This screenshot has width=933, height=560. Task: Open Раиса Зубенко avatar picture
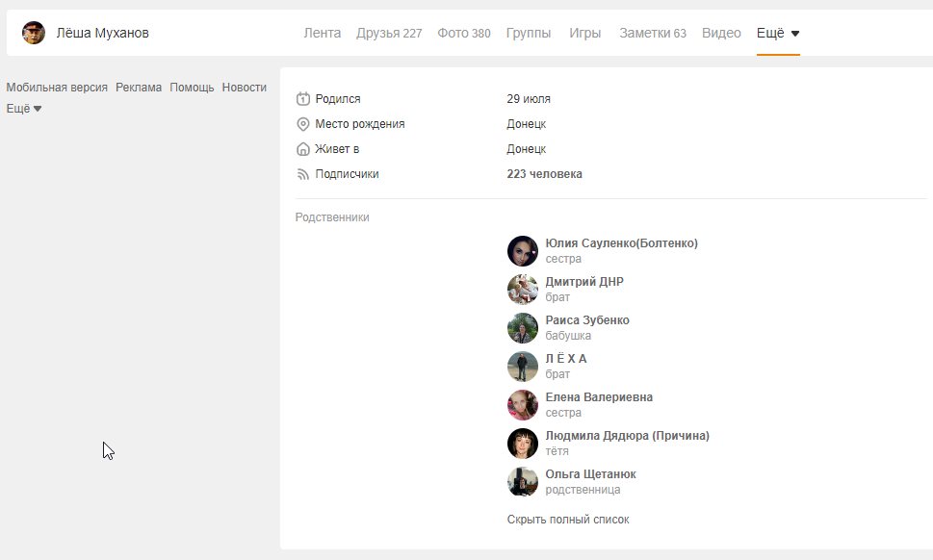click(x=522, y=328)
